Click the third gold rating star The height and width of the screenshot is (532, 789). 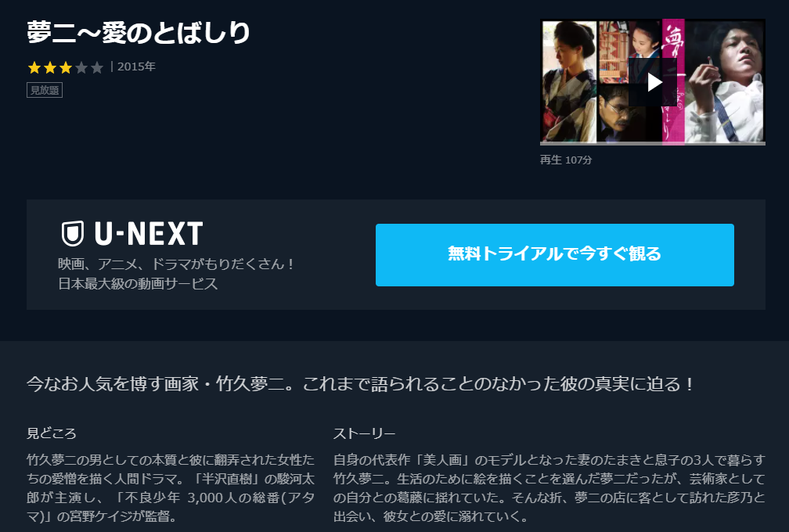coord(66,67)
